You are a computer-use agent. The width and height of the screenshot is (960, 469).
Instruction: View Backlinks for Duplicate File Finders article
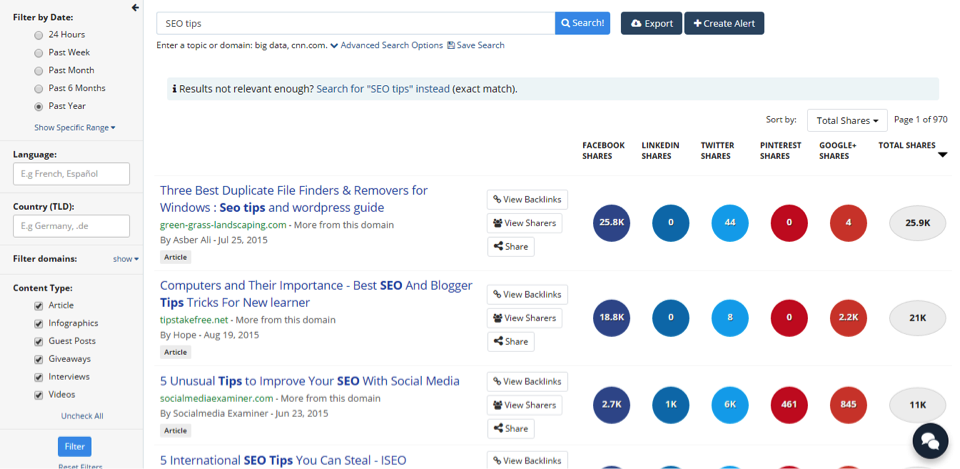pos(527,200)
